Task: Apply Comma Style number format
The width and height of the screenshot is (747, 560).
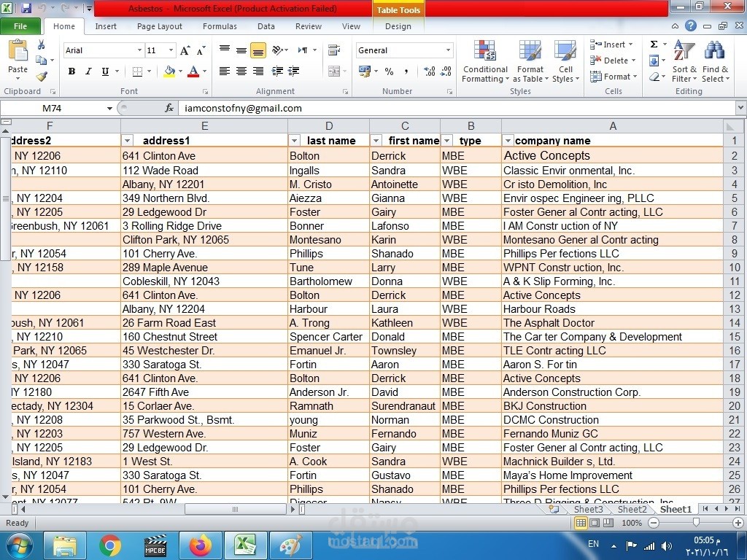Action: click(x=406, y=71)
